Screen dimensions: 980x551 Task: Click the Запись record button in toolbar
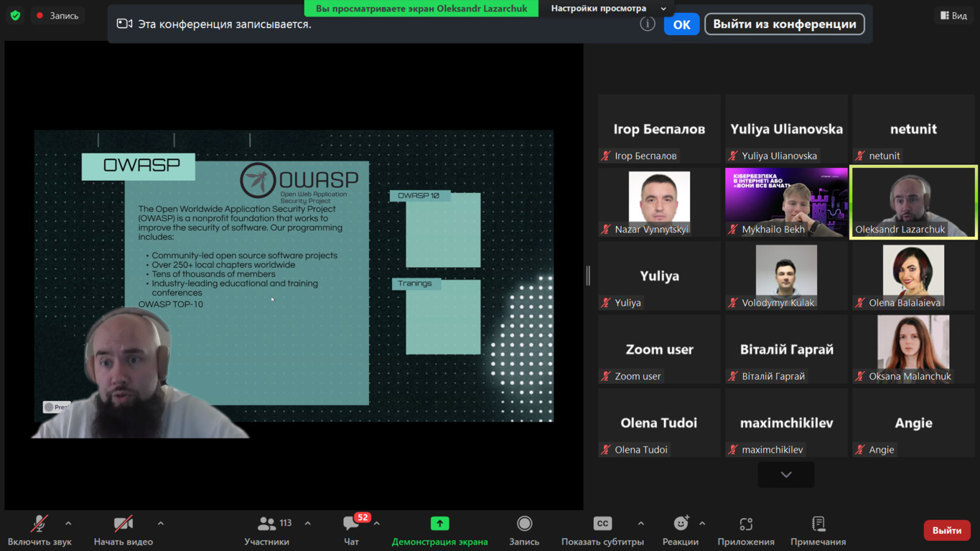[x=524, y=530]
